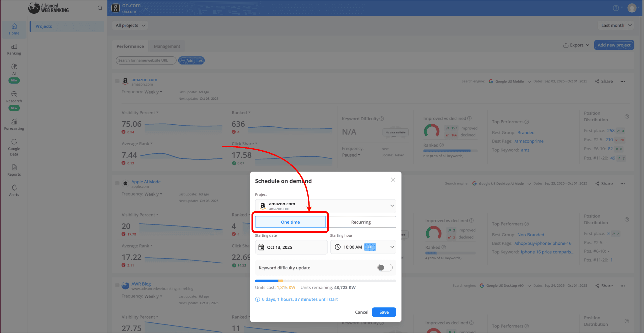Click the calendar icon in Starting date
The image size is (644, 333).
261,247
